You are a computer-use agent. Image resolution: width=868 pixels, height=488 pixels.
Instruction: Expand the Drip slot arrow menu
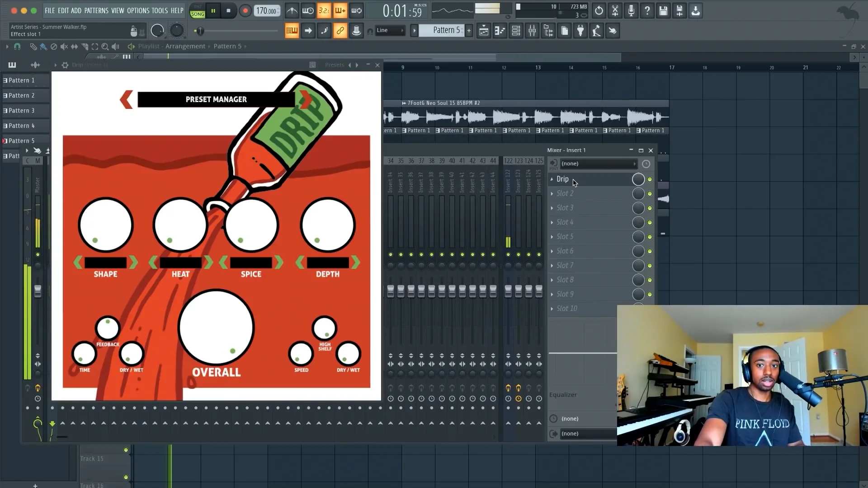click(552, 179)
